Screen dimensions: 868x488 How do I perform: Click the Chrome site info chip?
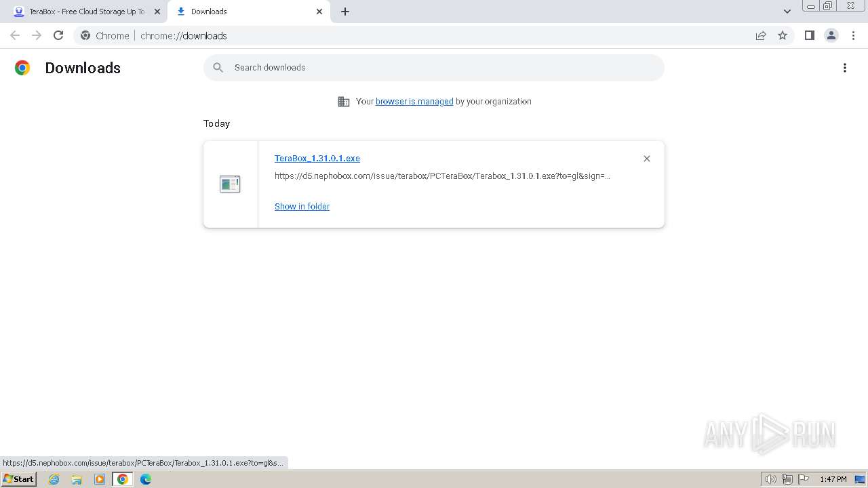[x=105, y=36]
